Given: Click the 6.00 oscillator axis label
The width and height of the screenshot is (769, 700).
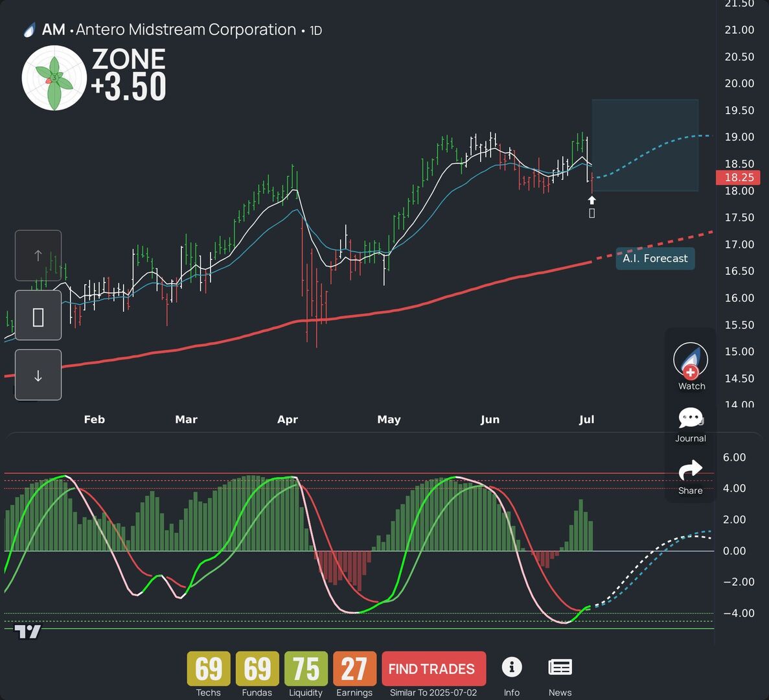Looking at the screenshot, I should coord(734,457).
